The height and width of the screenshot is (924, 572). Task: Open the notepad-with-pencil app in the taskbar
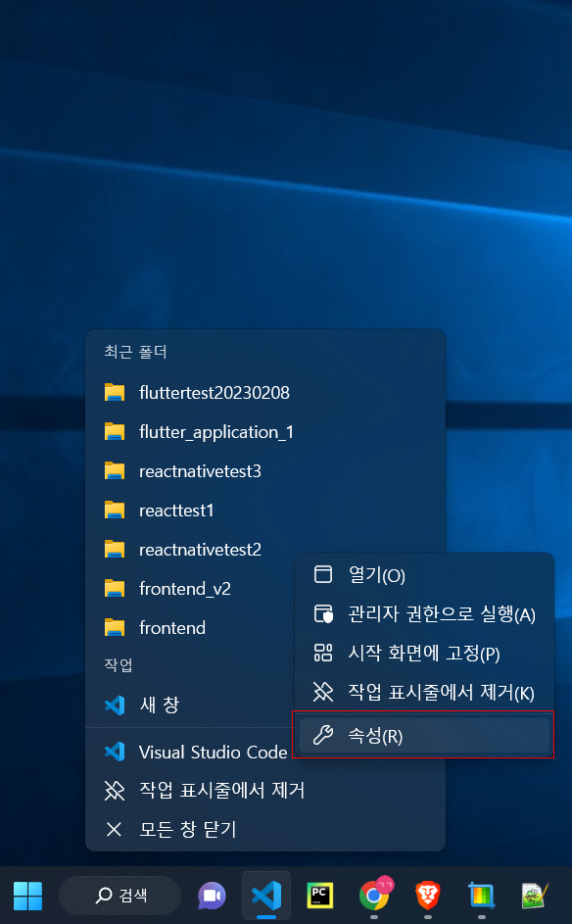click(x=536, y=896)
